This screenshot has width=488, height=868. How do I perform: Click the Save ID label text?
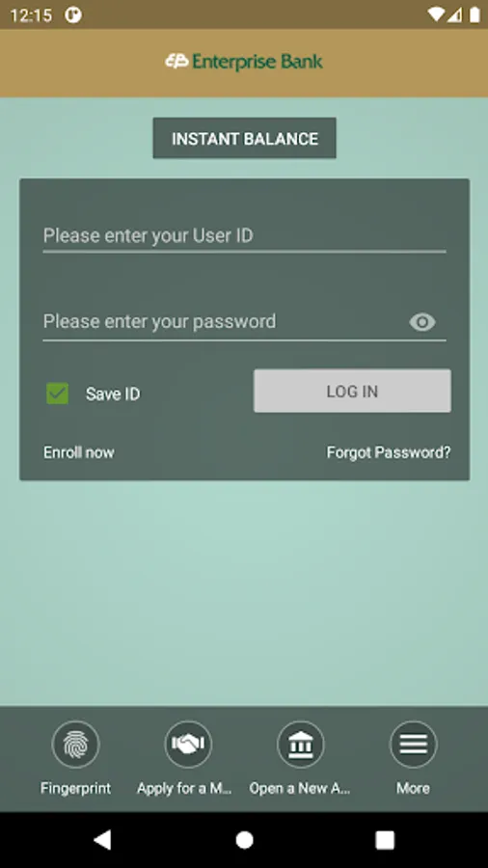point(113,394)
